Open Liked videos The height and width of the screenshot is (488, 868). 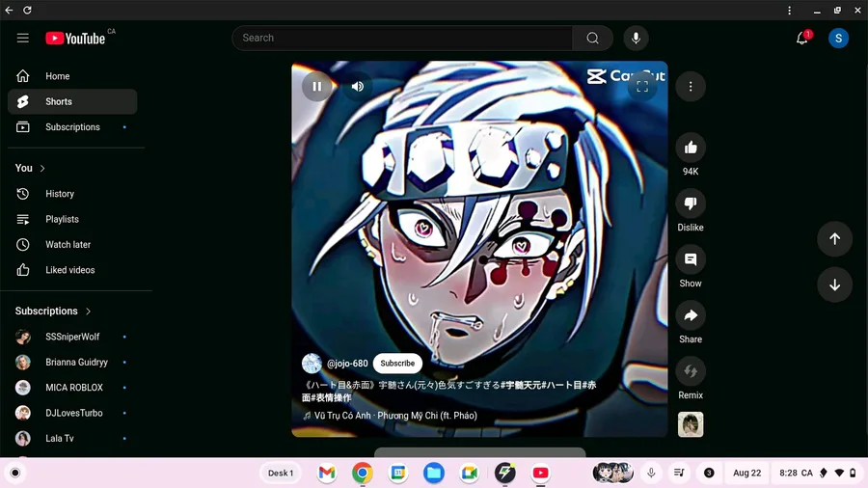pyautogui.click(x=72, y=270)
